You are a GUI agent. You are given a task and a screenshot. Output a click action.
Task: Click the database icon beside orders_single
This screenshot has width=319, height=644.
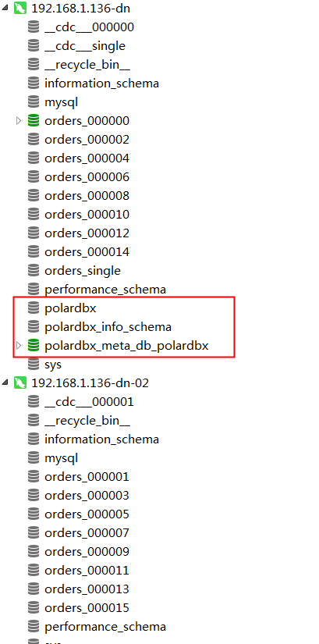[x=34, y=271]
